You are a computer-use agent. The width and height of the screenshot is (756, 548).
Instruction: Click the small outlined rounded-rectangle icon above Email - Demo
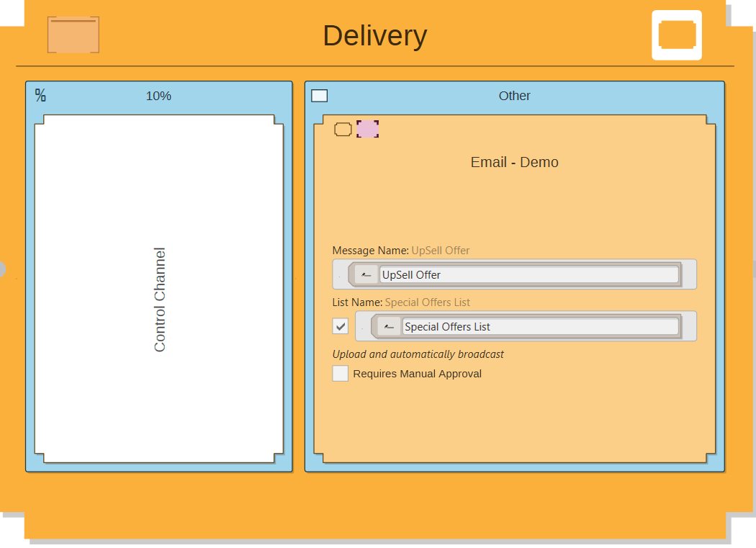pyautogui.click(x=343, y=130)
